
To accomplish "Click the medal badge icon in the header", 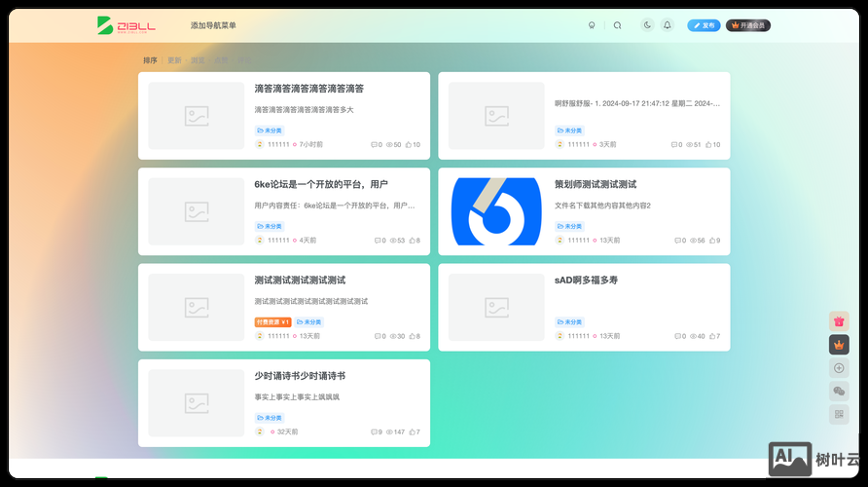I will tap(592, 25).
